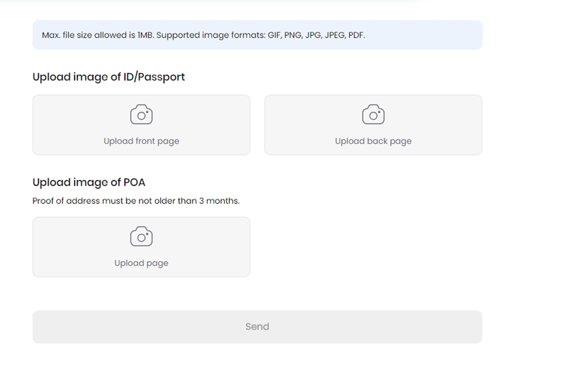Click the camera icon for front page upload

141,115
